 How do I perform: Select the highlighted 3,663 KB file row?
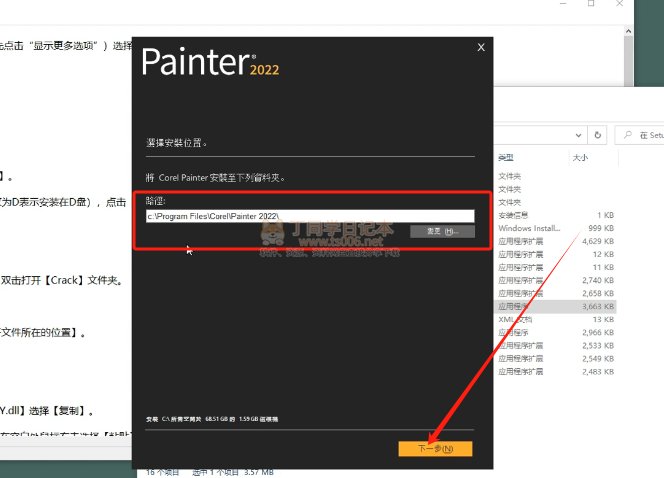coord(556,307)
